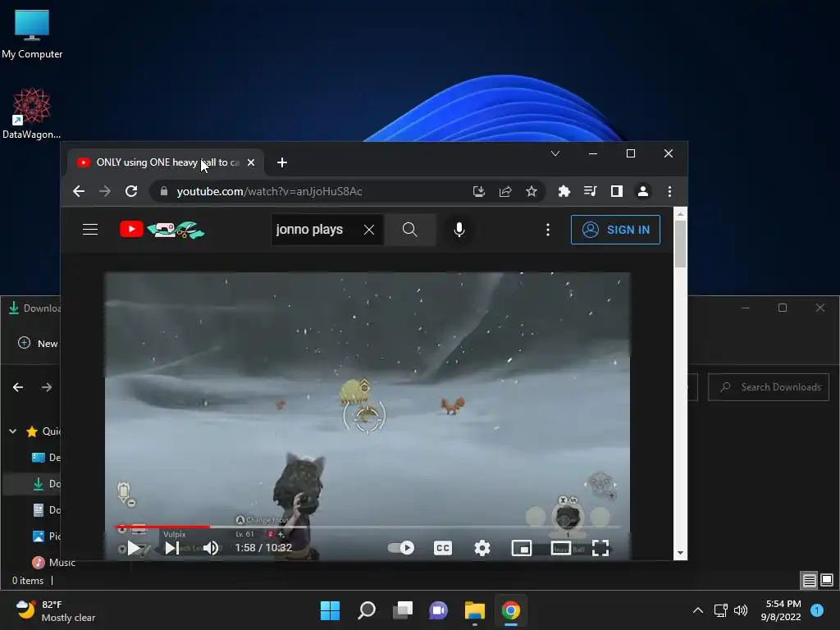Go forward in Chrome
840x630 pixels.
click(x=105, y=191)
